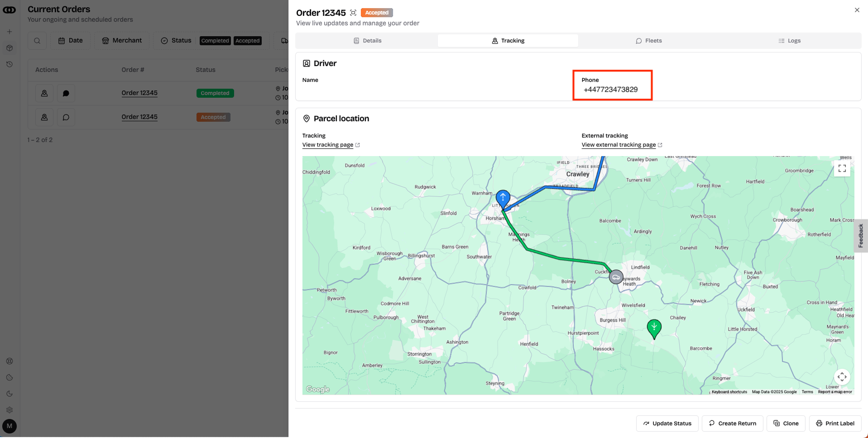Click the Order # column header
This screenshot has height=438, width=868.
[x=133, y=70]
